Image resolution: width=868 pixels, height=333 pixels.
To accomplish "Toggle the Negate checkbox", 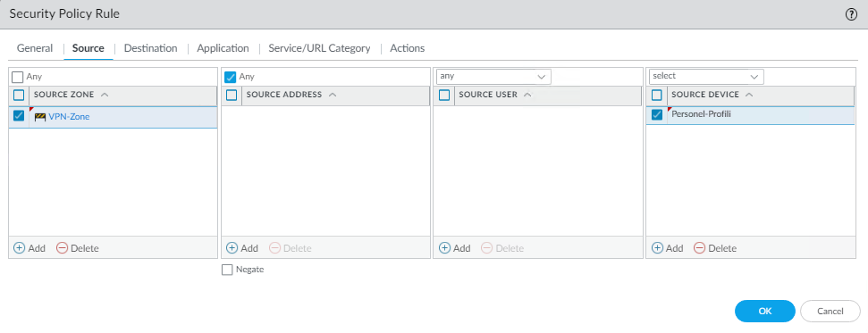I will point(227,270).
